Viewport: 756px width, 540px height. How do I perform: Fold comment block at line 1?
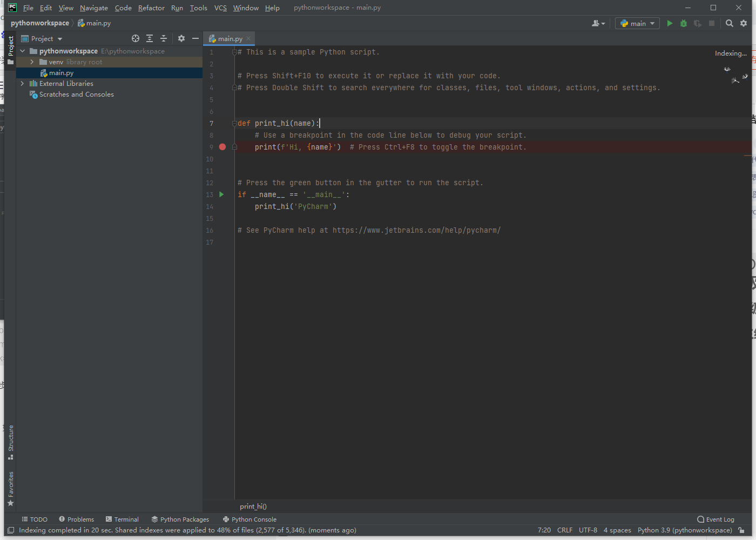point(234,52)
